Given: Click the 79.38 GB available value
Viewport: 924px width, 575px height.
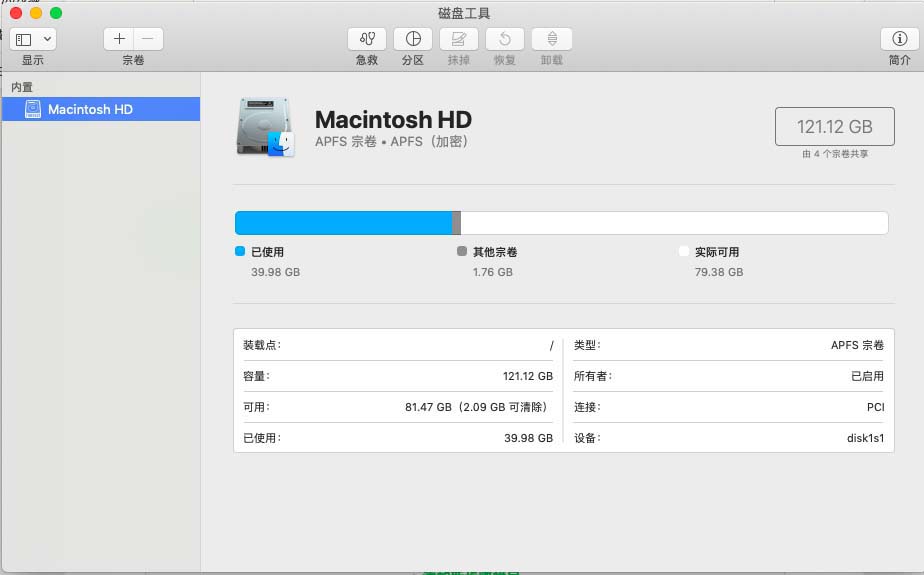Looking at the screenshot, I should 719,272.
